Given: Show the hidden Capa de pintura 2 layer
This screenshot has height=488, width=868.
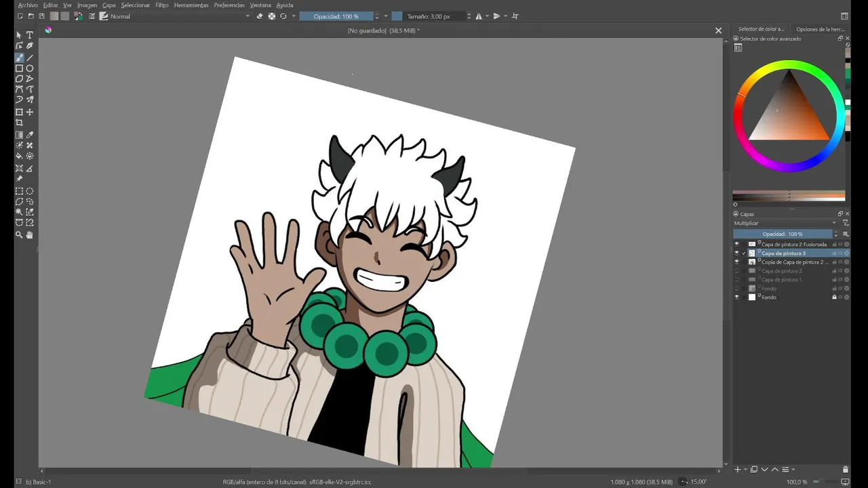Looking at the screenshot, I should tap(737, 270).
